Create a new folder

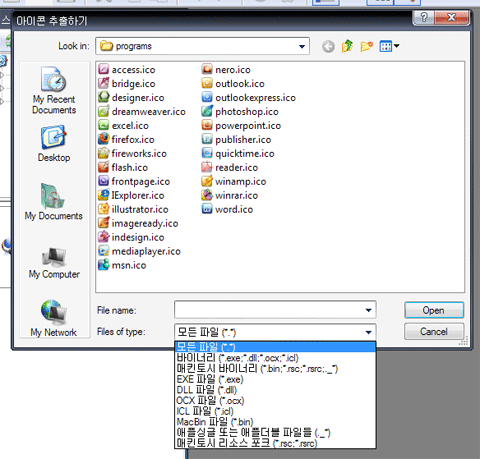click(x=366, y=46)
